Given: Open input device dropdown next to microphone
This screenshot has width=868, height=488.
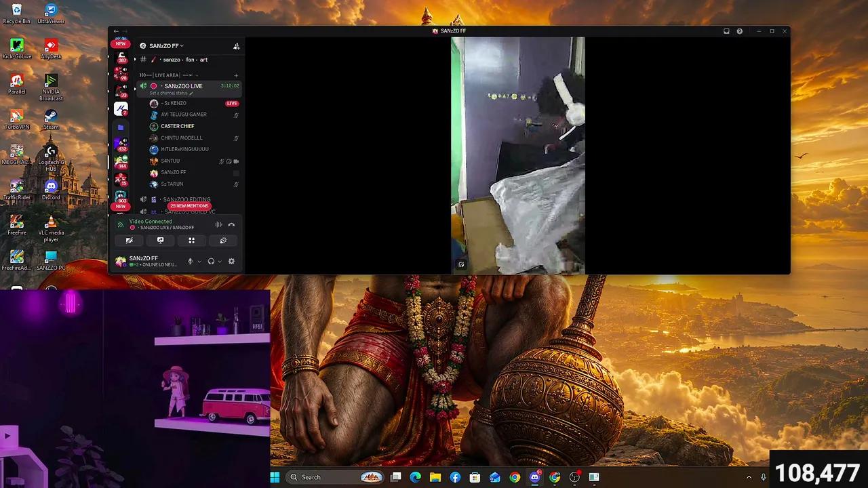Looking at the screenshot, I should (199, 262).
